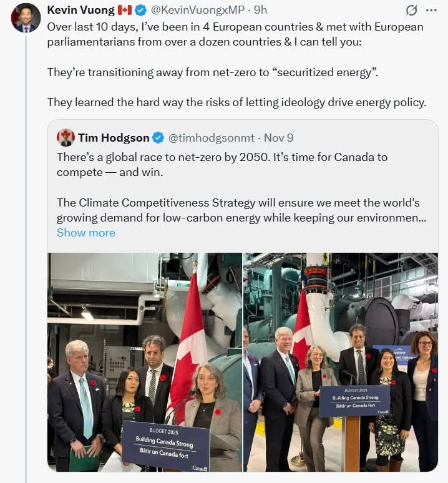Image resolution: width=448 pixels, height=483 pixels.
Task: Open the left podium photo
Action: pyautogui.click(x=144, y=362)
